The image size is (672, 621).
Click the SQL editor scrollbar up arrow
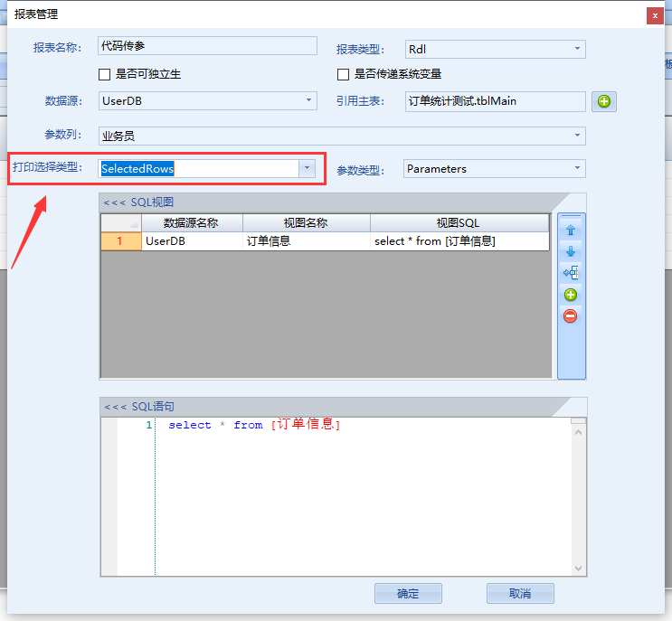[x=578, y=432]
